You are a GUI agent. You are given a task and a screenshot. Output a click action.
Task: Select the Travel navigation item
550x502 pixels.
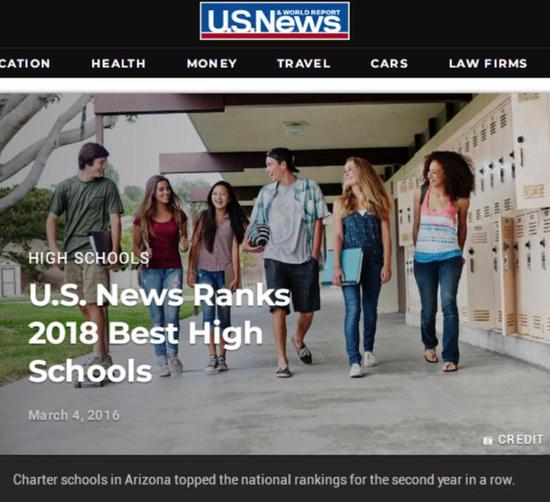[x=304, y=63]
